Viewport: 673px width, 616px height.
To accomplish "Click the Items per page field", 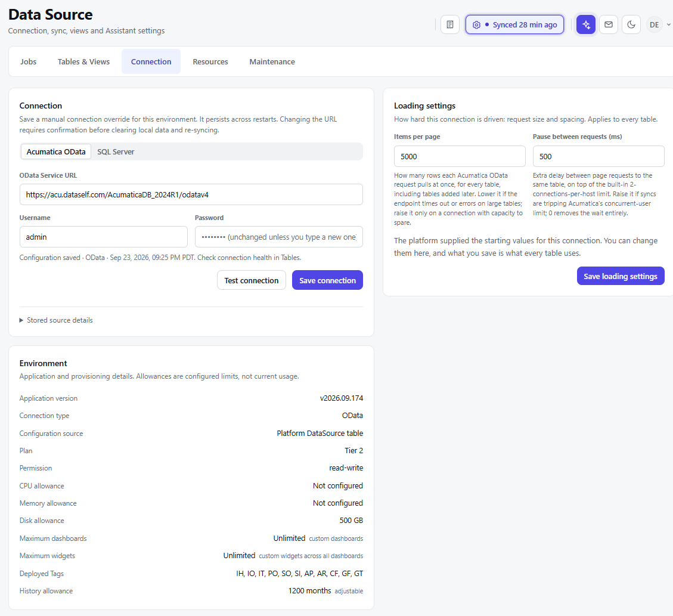I will [460, 156].
